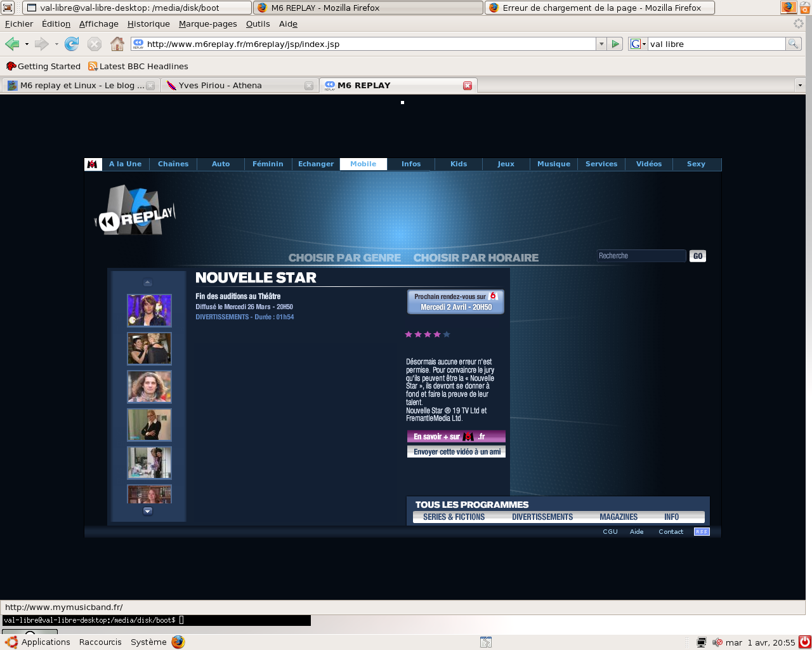The image size is (812, 650).
Task: Click the Firefox reload page icon
Action: click(72, 44)
